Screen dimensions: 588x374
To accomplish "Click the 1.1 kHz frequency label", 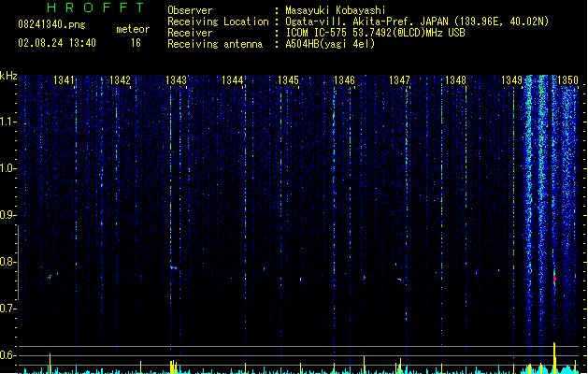I will [7, 122].
